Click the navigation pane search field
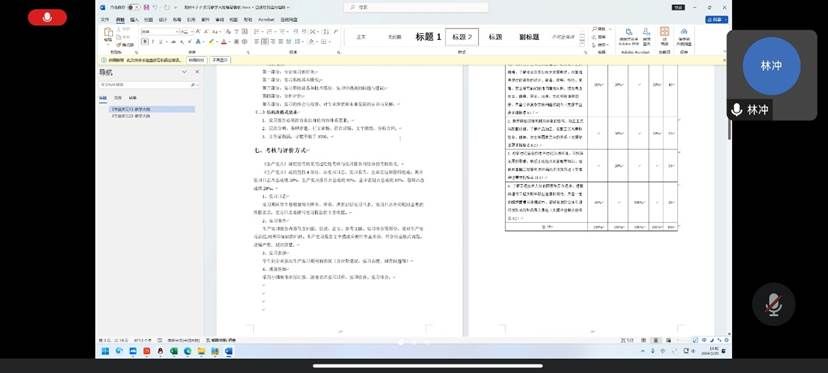828x373 pixels. [x=149, y=85]
